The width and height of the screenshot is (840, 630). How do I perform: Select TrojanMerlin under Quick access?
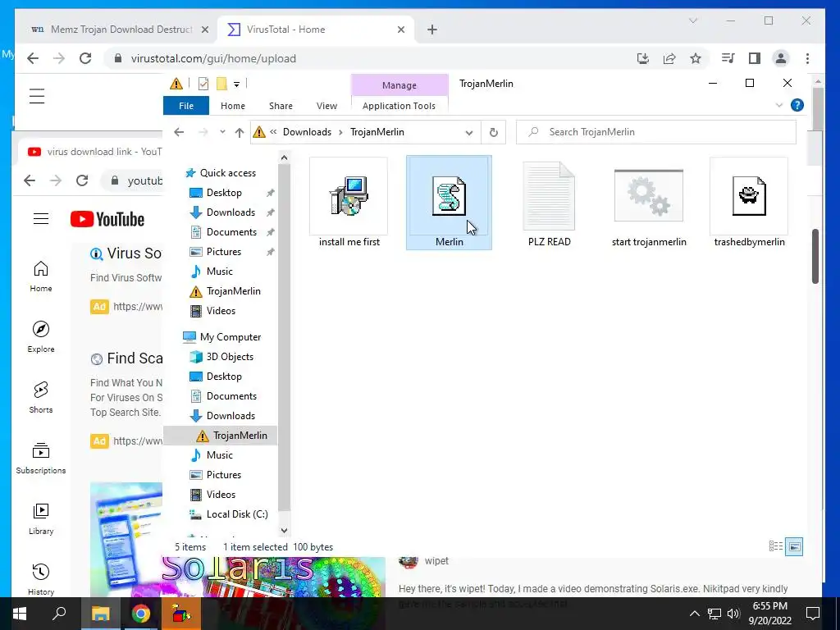234,291
